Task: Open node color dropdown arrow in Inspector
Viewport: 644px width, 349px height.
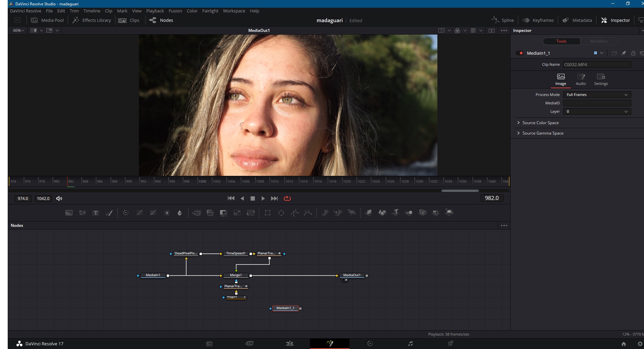Action: [x=601, y=53]
